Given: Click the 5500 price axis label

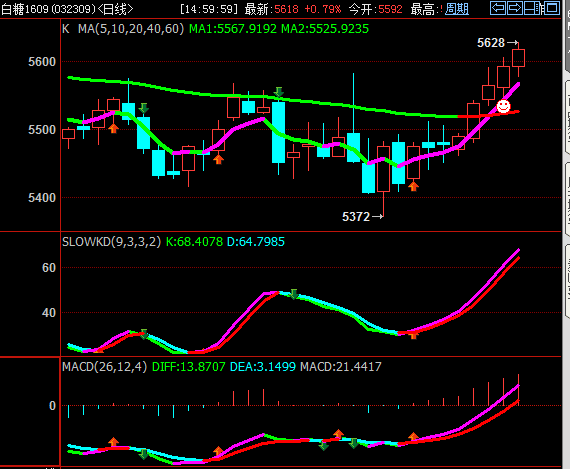Looking at the screenshot, I should click(42, 129).
